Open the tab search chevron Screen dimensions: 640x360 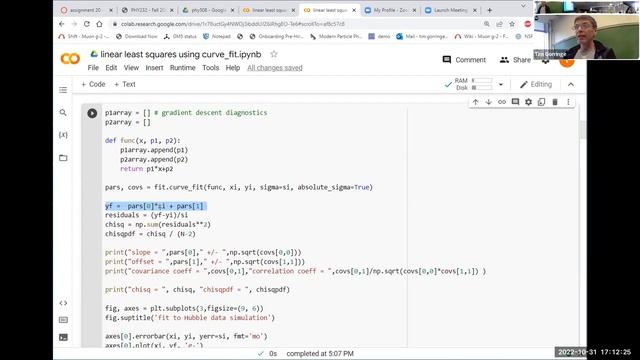click(x=523, y=6)
